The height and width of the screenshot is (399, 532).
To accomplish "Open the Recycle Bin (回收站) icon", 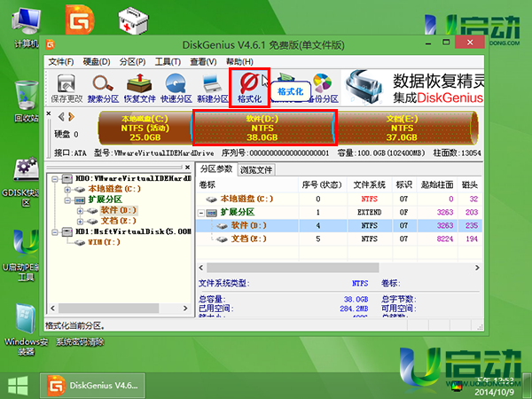I will point(26,101).
